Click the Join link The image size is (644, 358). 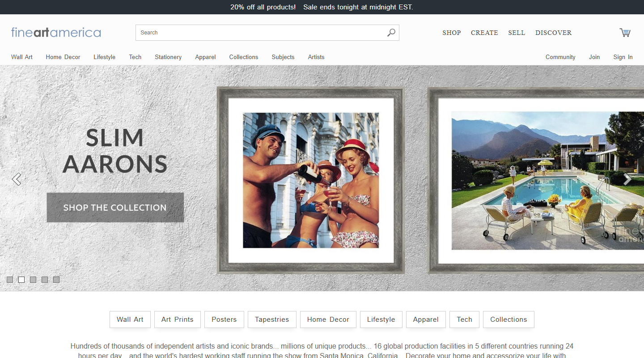click(594, 57)
